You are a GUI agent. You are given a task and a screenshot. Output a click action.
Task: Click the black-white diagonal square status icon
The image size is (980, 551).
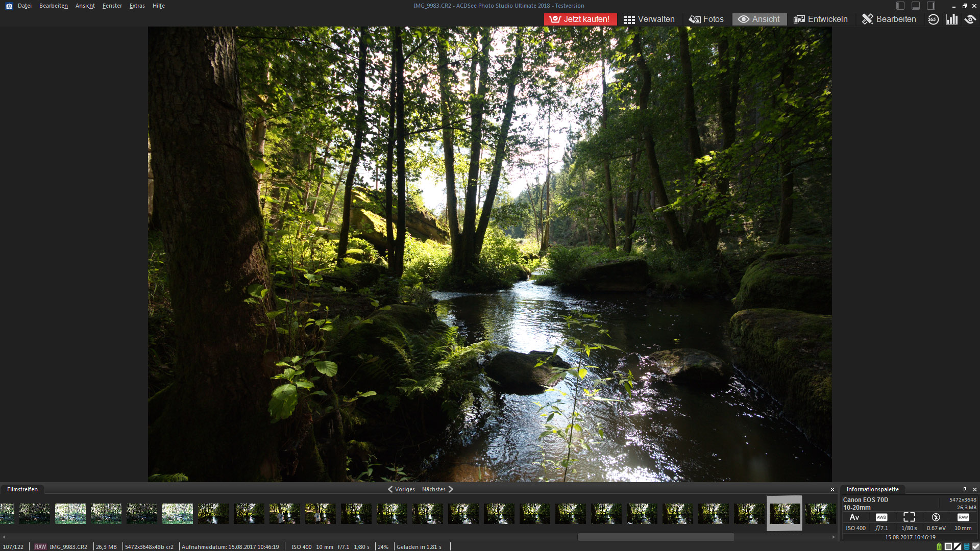click(x=958, y=546)
